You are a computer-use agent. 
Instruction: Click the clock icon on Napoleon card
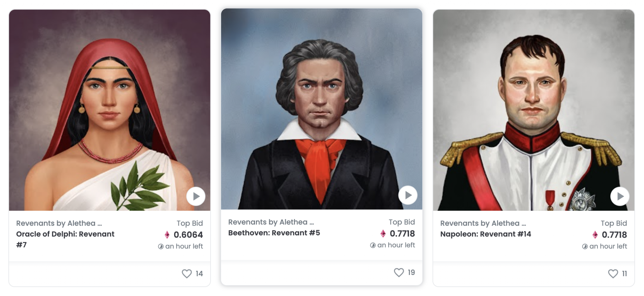coord(585,247)
